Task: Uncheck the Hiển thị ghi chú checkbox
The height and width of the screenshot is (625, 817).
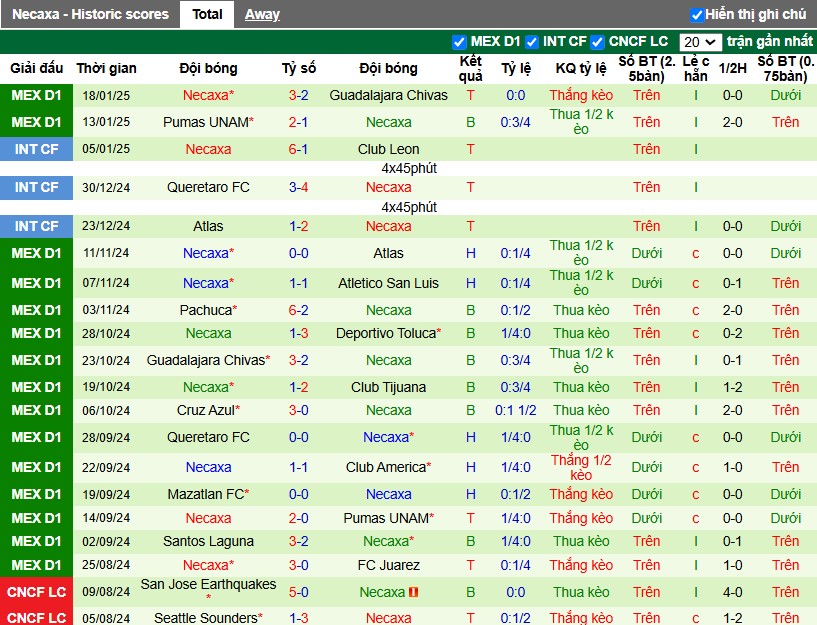Action: point(697,15)
